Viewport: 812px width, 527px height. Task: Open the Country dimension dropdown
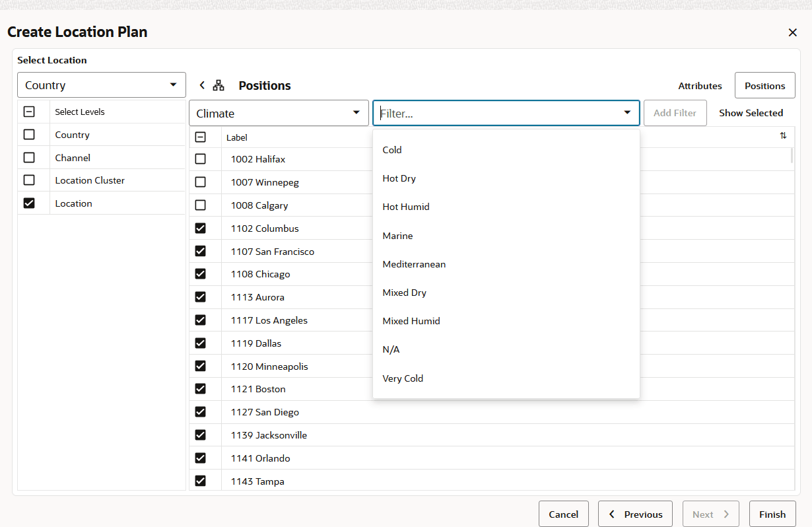point(101,85)
